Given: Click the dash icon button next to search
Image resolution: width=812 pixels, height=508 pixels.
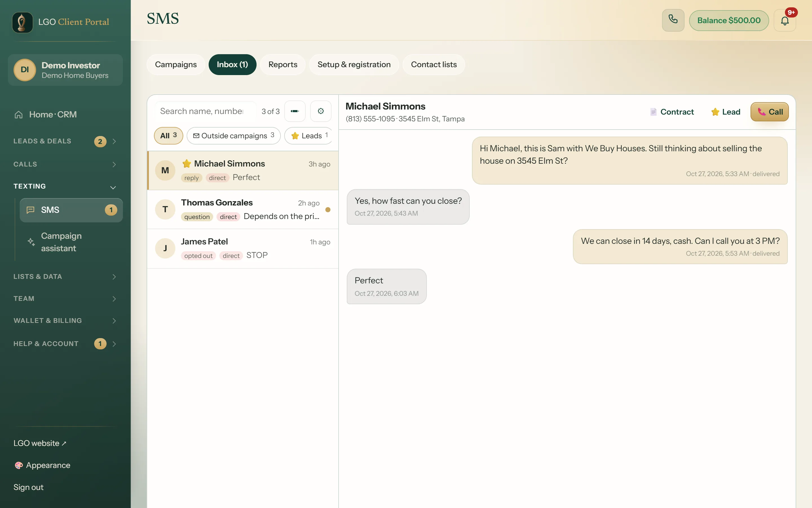Looking at the screenshot, I should [295, 111].
